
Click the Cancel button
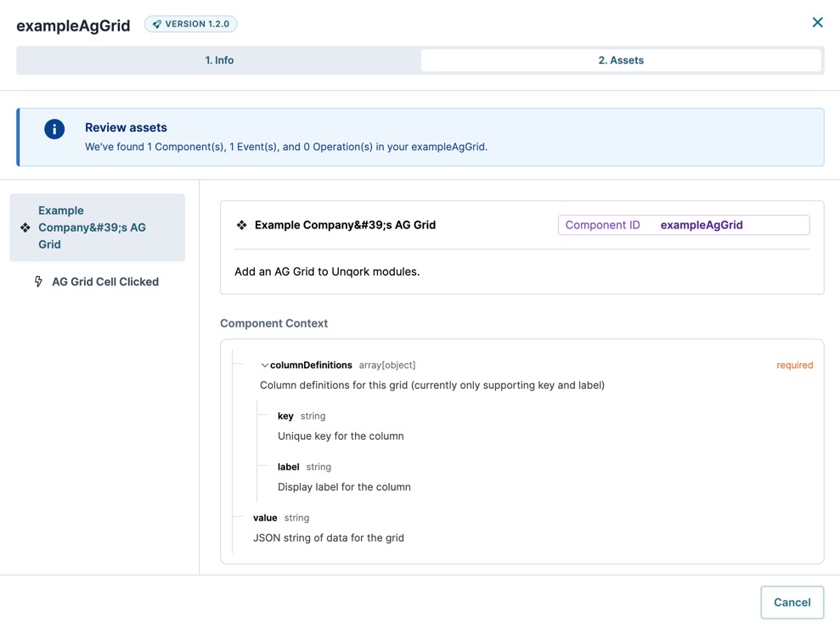point(792,602)
